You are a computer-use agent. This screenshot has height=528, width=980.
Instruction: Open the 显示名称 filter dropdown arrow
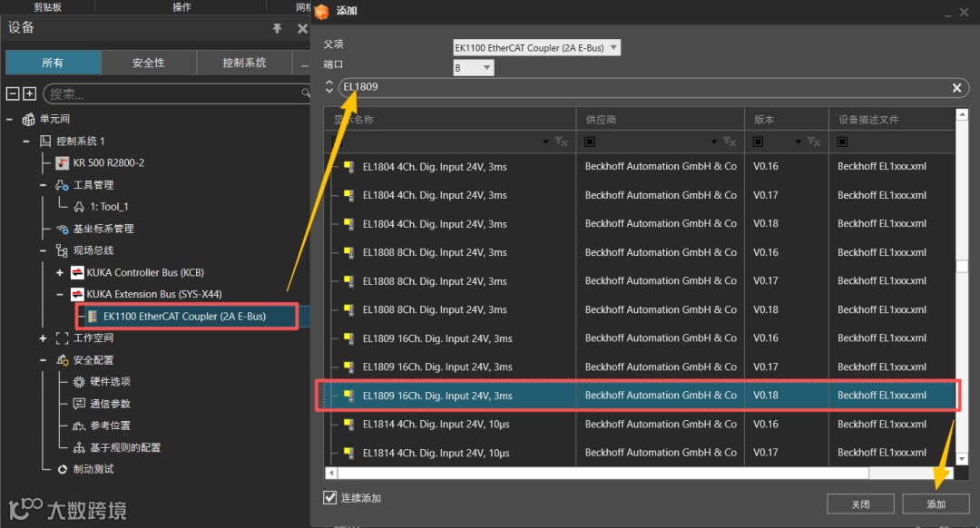(545, 142)
